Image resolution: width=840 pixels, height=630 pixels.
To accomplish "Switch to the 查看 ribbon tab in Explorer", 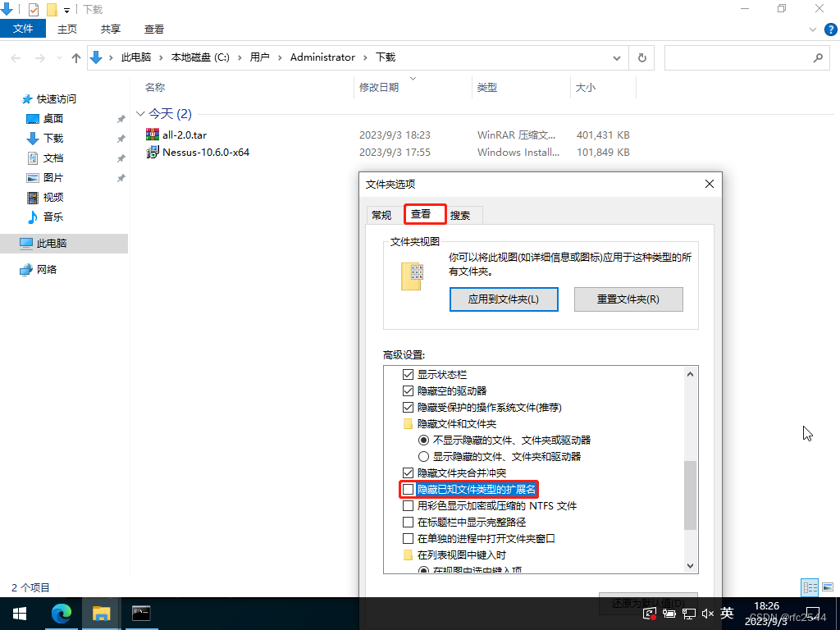I will pyautogui.click(x=154, y=29).
